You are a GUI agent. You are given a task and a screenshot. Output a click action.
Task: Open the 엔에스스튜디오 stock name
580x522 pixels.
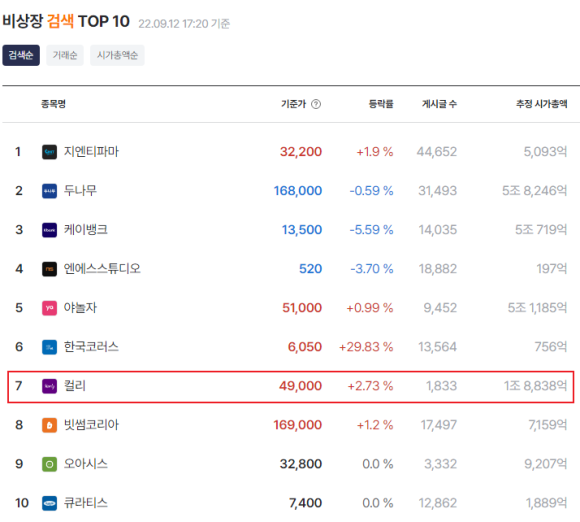[102, 269]
